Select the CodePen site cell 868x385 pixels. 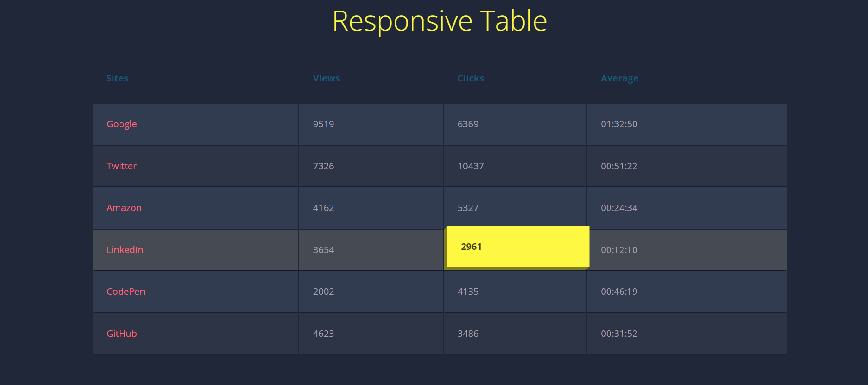(x=195, y=292)
